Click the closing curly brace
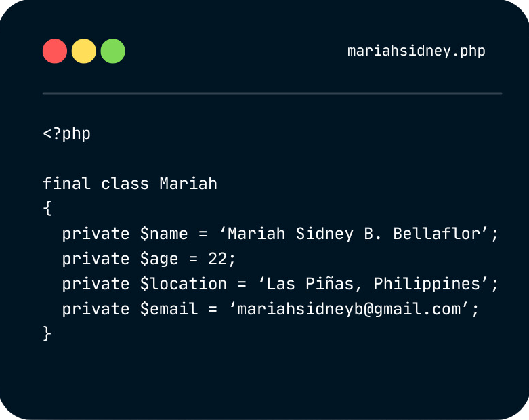 point(47,333)
